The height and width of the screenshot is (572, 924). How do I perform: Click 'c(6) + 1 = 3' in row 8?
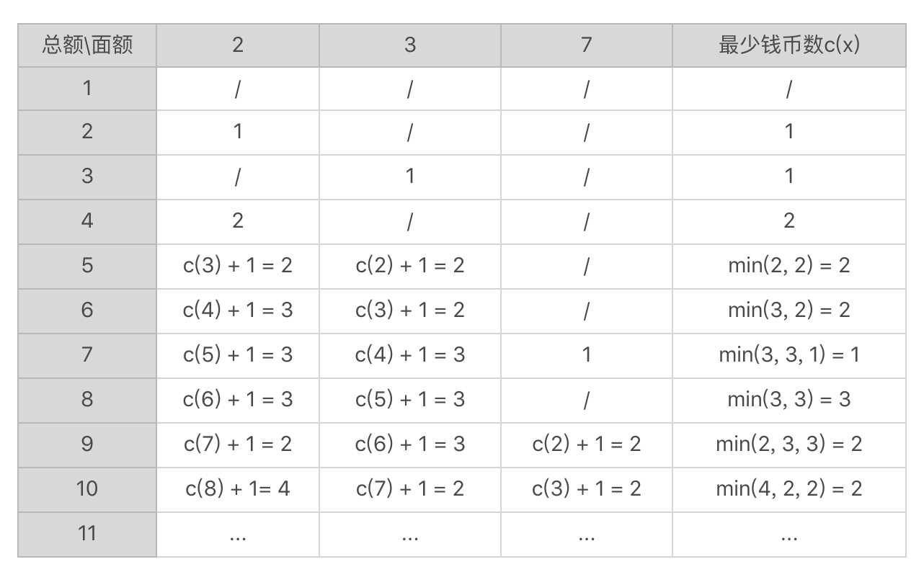point(238,399)
